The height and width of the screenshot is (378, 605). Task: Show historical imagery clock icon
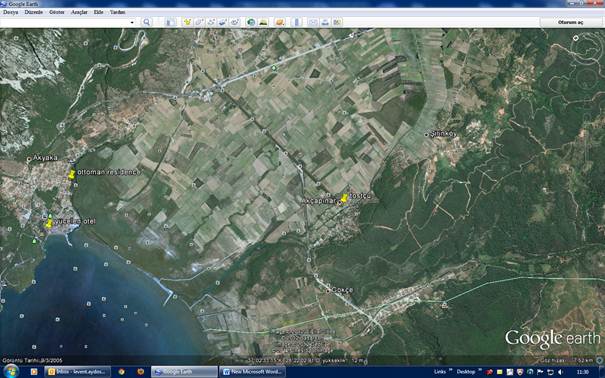point(251,22)
